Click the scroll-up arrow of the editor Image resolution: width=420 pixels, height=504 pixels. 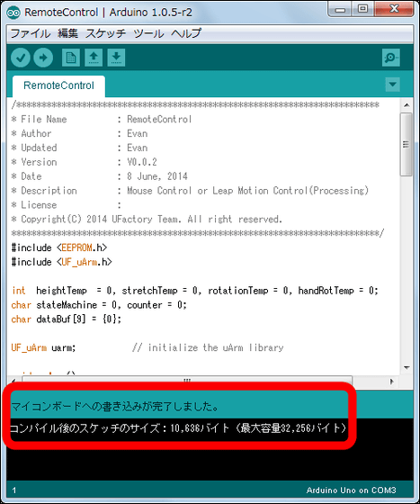click(x=407, y=105)
